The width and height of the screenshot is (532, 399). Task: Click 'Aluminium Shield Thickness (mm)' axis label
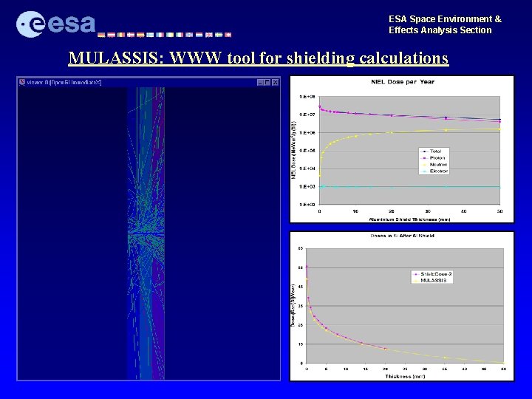point(409,219)
